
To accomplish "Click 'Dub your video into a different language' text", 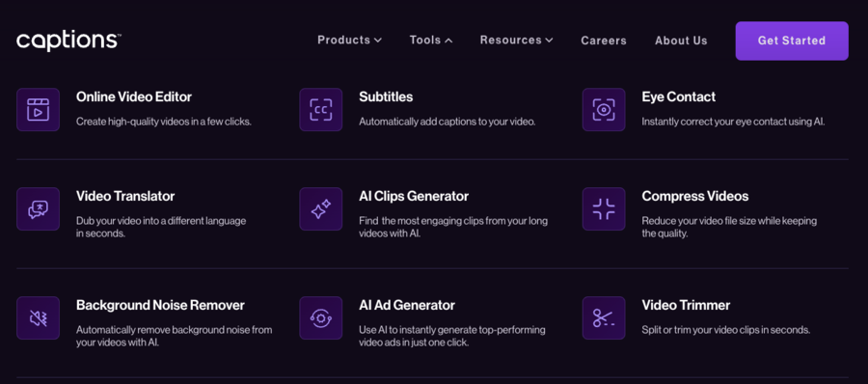I will click(x=161, y=221).
